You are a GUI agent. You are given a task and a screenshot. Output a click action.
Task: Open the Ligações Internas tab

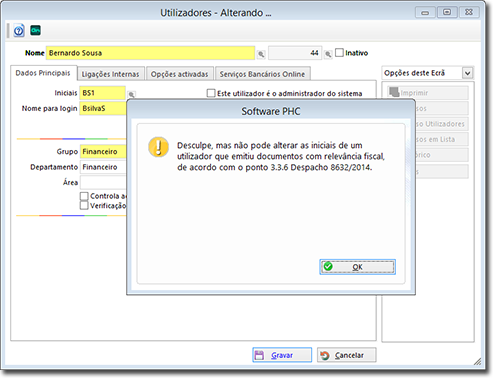click(x=111, y=74)
